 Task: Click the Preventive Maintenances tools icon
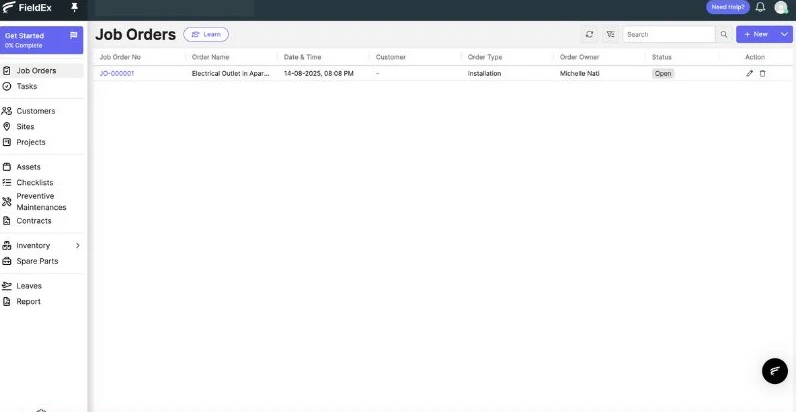tap(7, 201)
